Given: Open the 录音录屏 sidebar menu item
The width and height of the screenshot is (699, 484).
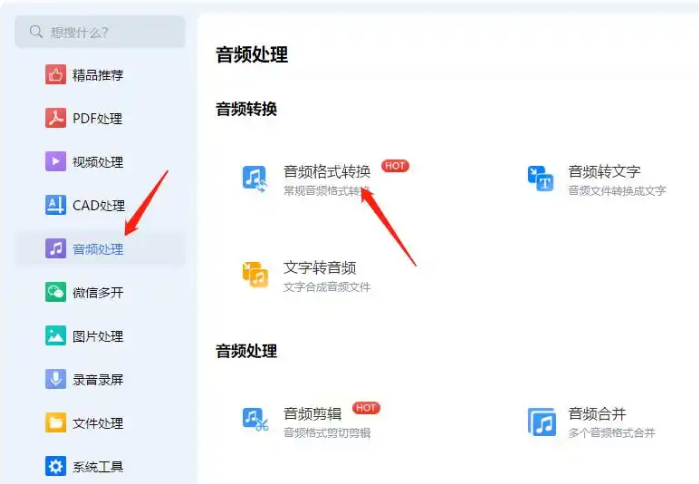Looking at the screenshot, I should (100, 379).
